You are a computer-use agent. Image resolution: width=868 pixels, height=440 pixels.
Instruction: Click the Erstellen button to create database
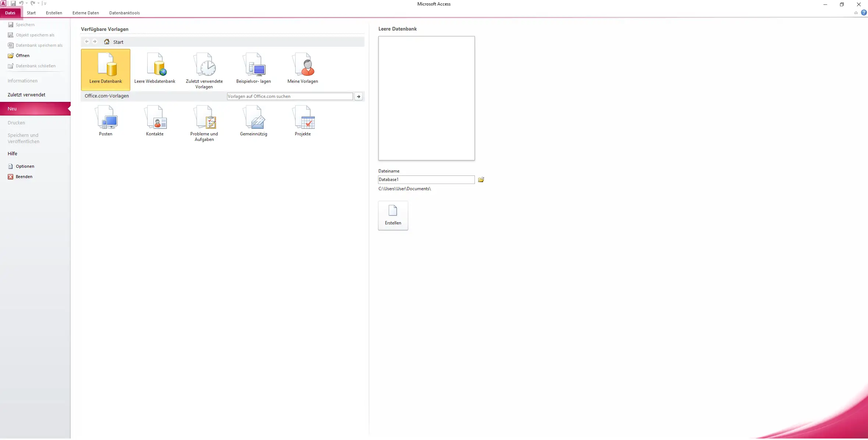[393, 216]
